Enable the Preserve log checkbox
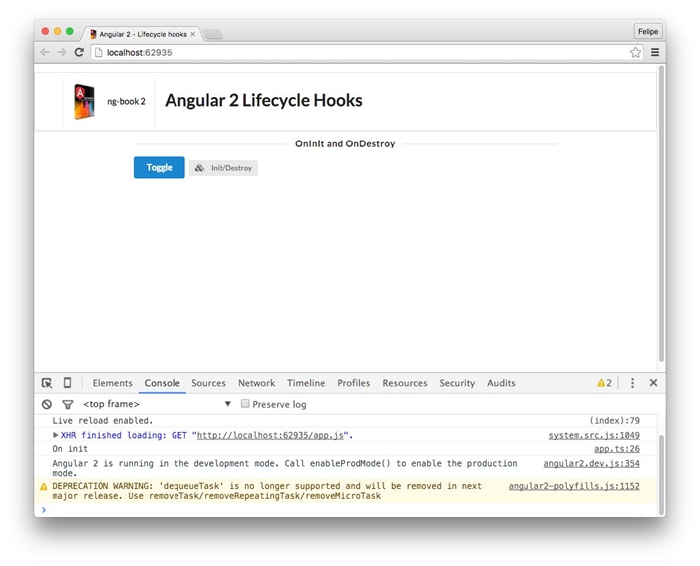 245,404
